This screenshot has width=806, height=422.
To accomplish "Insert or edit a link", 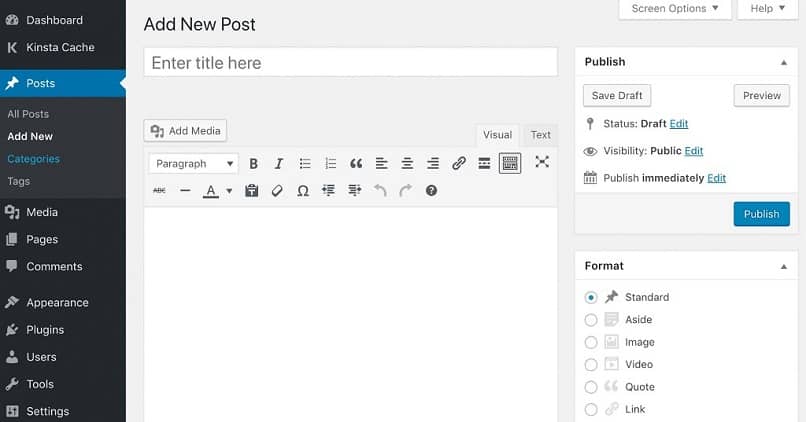I will pos(459,163).
